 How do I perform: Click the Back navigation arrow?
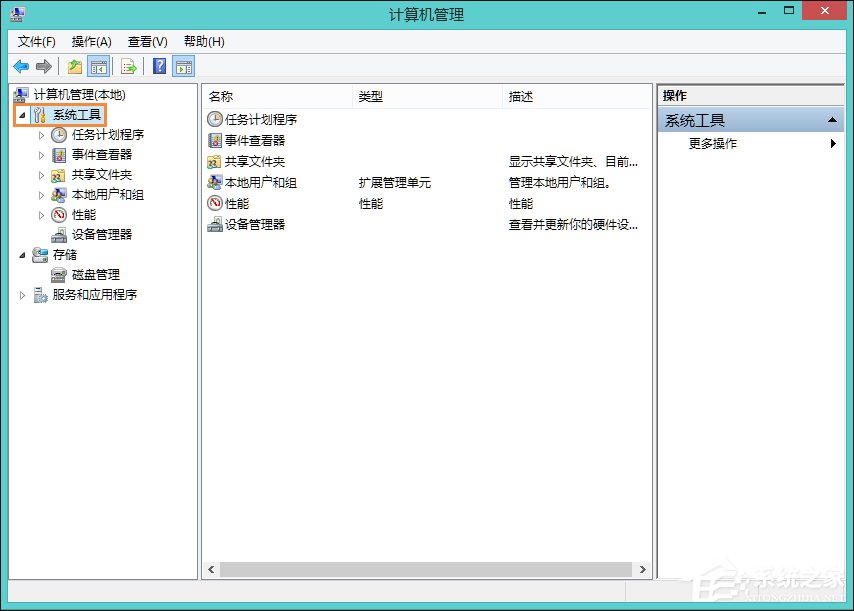[21, 66]
